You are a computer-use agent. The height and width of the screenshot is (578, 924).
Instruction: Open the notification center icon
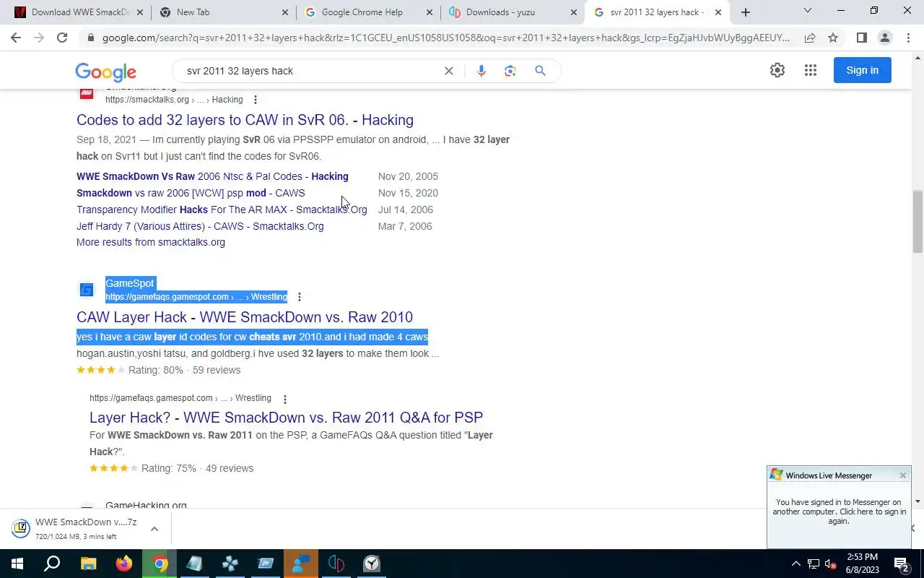click(x=902, y=564)
